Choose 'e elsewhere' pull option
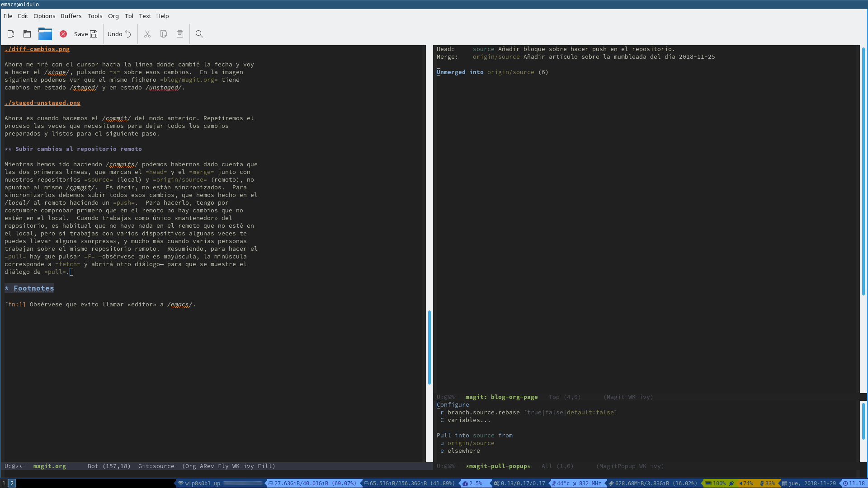Viewport: 868px width, 488px height. point(460,451)
